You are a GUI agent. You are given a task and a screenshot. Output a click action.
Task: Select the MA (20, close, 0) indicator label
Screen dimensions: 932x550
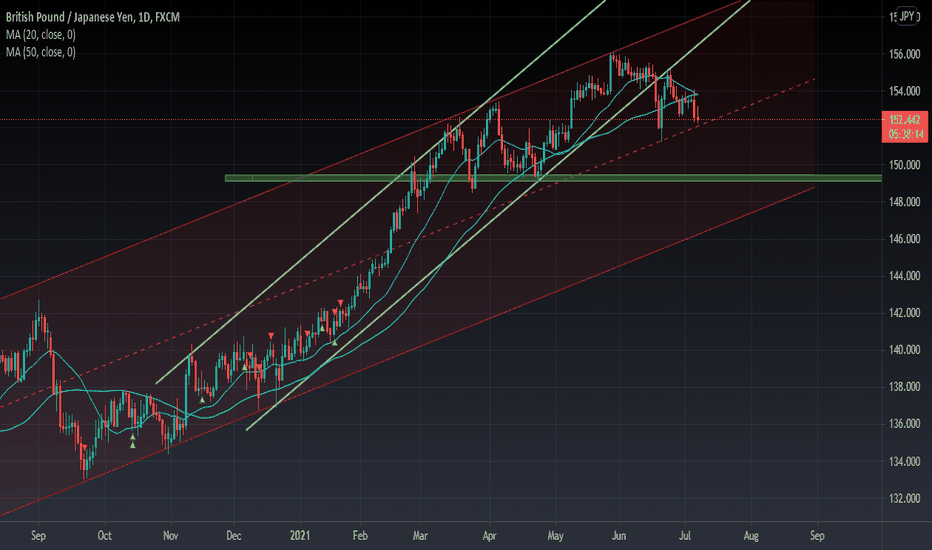click(x=40, y=34)
